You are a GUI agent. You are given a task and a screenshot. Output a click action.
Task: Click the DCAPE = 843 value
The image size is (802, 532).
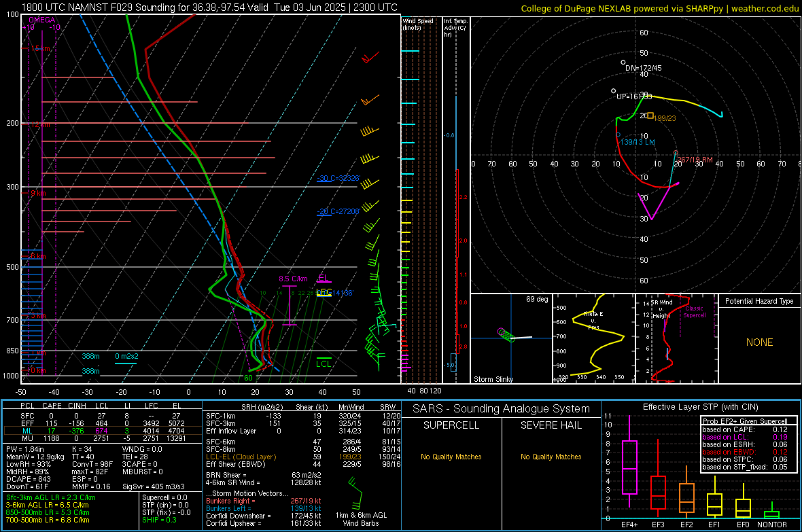click(28, 479)
